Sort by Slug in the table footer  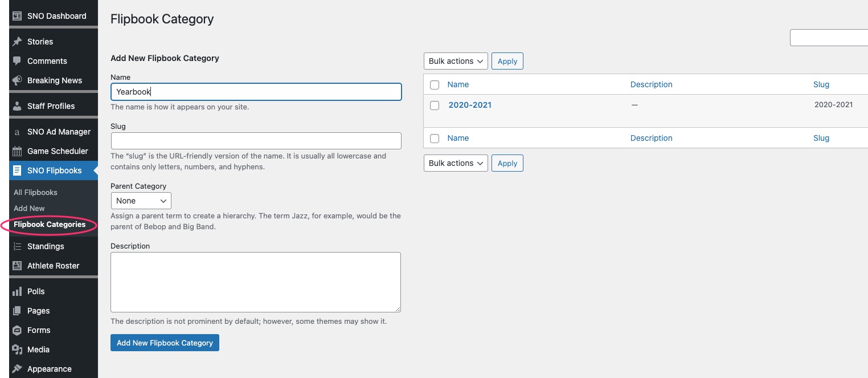pyautogui.click(x=821, y=138)
